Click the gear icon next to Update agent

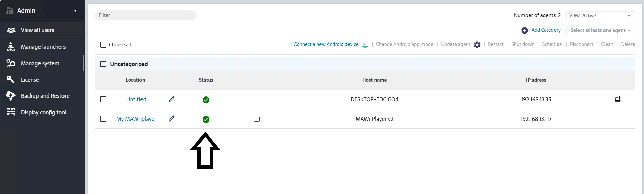click(477, 45)
